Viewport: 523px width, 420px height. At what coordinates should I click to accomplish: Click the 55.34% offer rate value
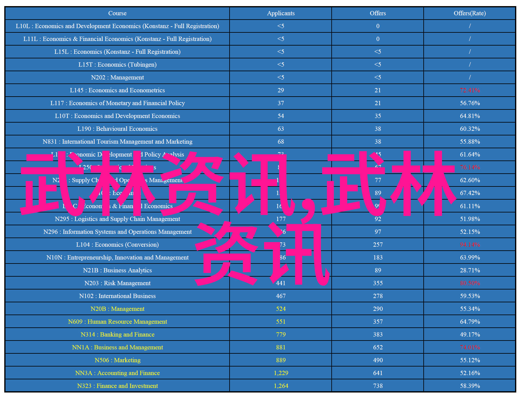pos(470,309)
